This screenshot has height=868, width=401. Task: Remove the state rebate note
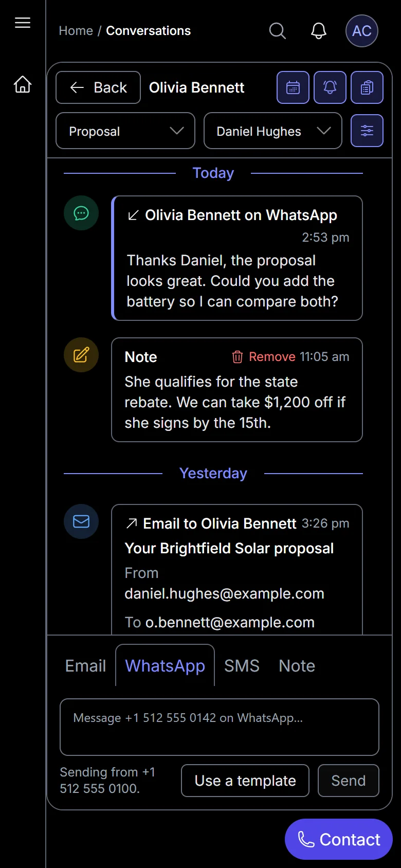(x=264, y=357)
